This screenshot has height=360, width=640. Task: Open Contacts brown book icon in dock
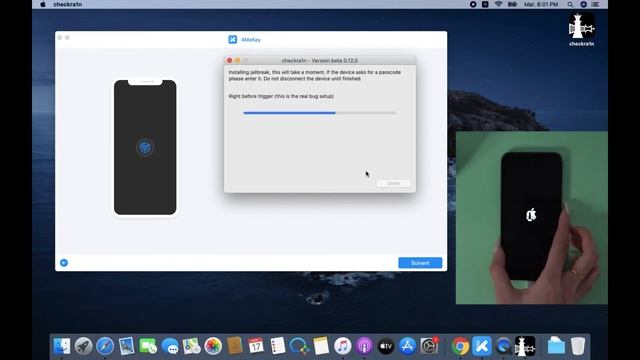click(234, 346)
